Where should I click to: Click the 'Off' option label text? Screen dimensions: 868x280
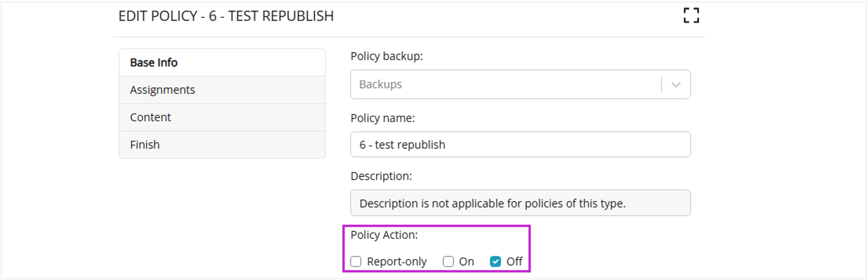[514, 262]
